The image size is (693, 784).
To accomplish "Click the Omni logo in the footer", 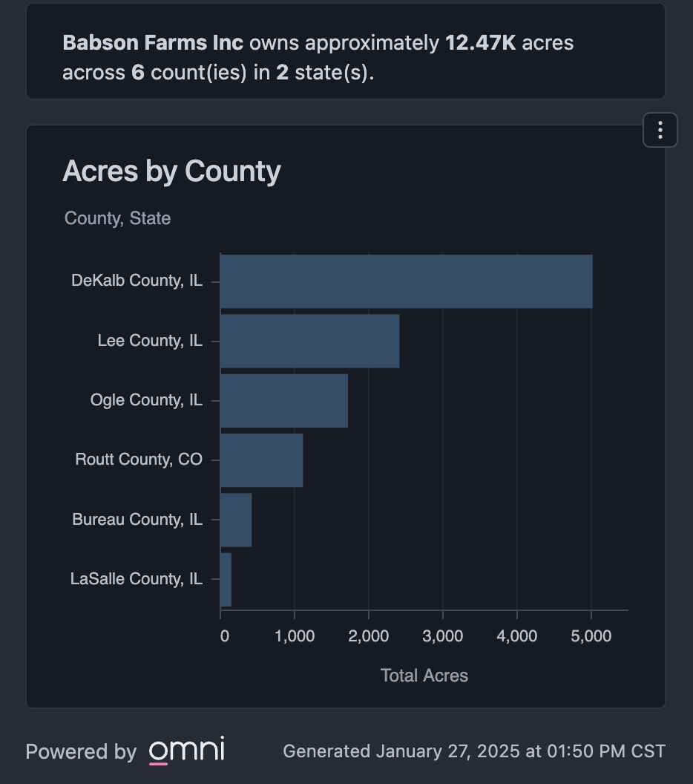I will tap(187, 751).
